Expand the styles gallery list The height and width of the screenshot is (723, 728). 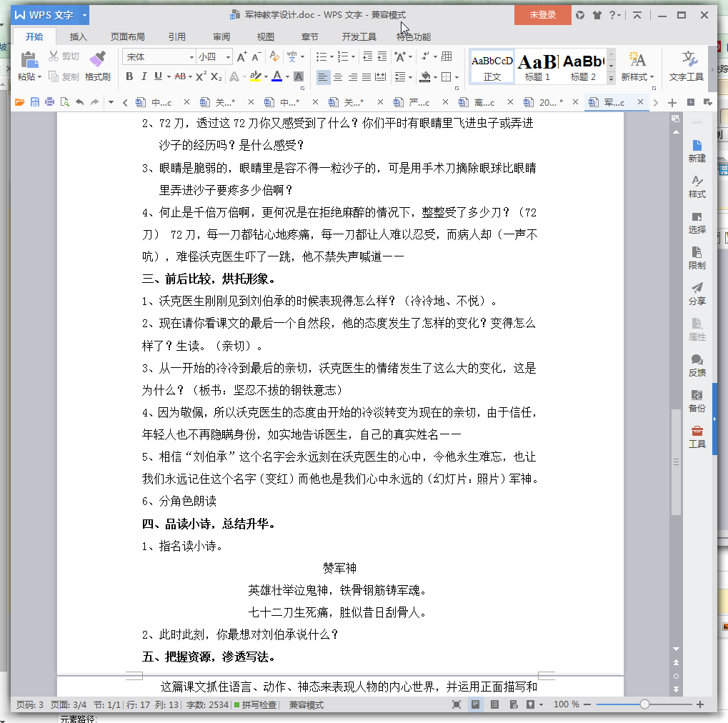click(x=611, y=79)
